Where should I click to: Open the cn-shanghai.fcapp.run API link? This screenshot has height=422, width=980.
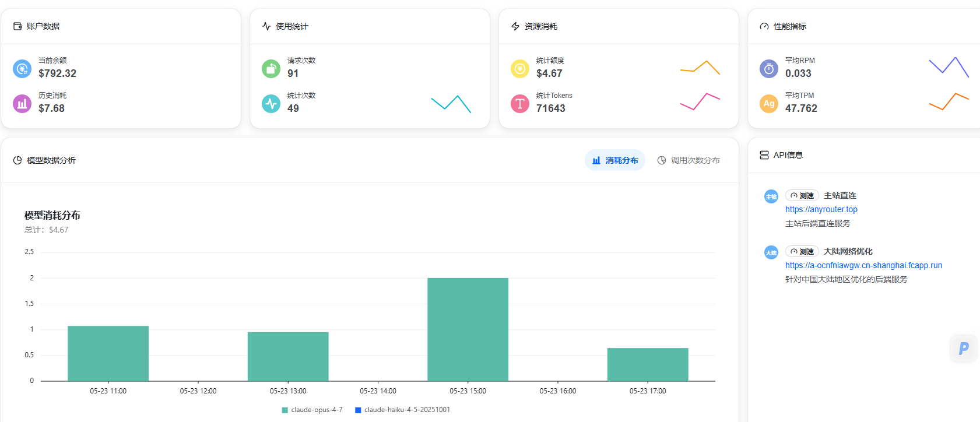coord(863,265)
